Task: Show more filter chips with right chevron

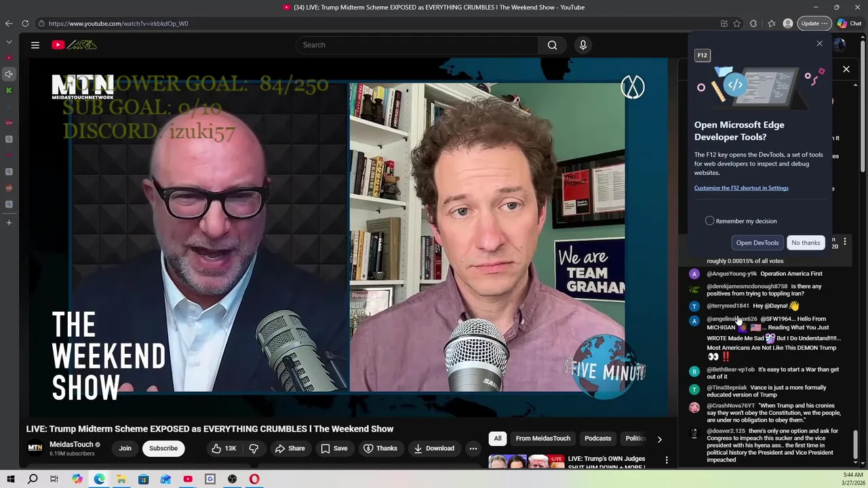Action: tap(659, 439)
